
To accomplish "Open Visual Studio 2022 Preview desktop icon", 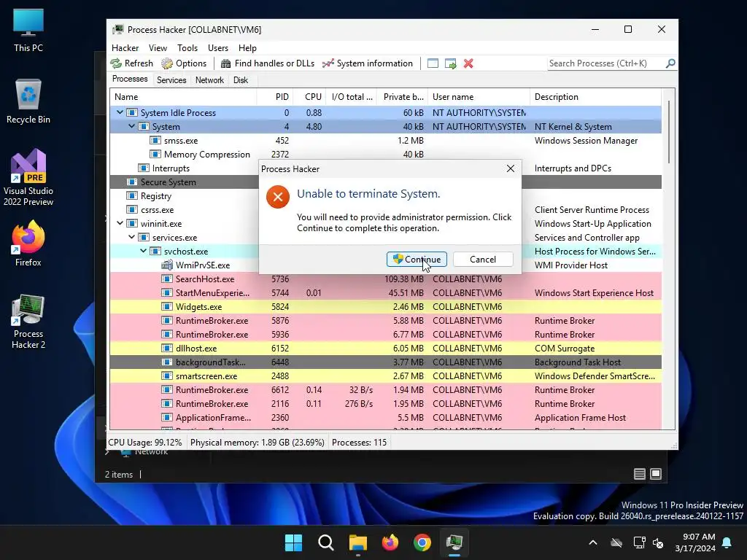I will pyautogui.click(x=28, y=178).
